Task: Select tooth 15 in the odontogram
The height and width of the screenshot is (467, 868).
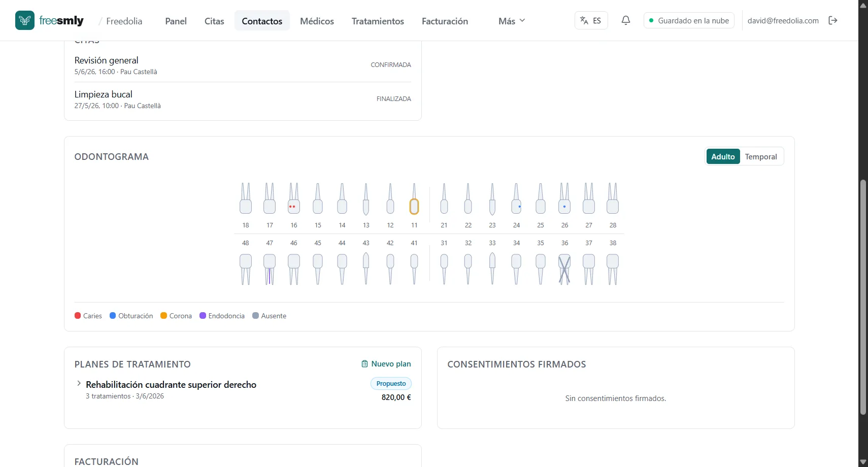Action: click(x=318, y=198)
